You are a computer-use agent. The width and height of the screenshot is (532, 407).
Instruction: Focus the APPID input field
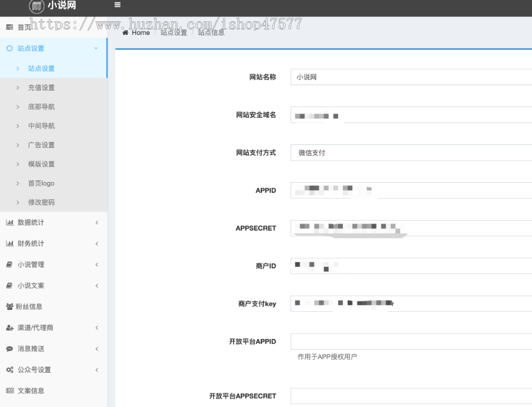click(411, 190)
